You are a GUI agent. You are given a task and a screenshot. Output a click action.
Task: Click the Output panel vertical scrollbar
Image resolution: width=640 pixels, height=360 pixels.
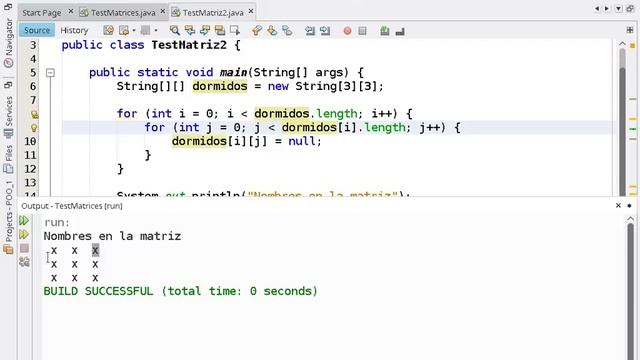click(x=631, y=292)
